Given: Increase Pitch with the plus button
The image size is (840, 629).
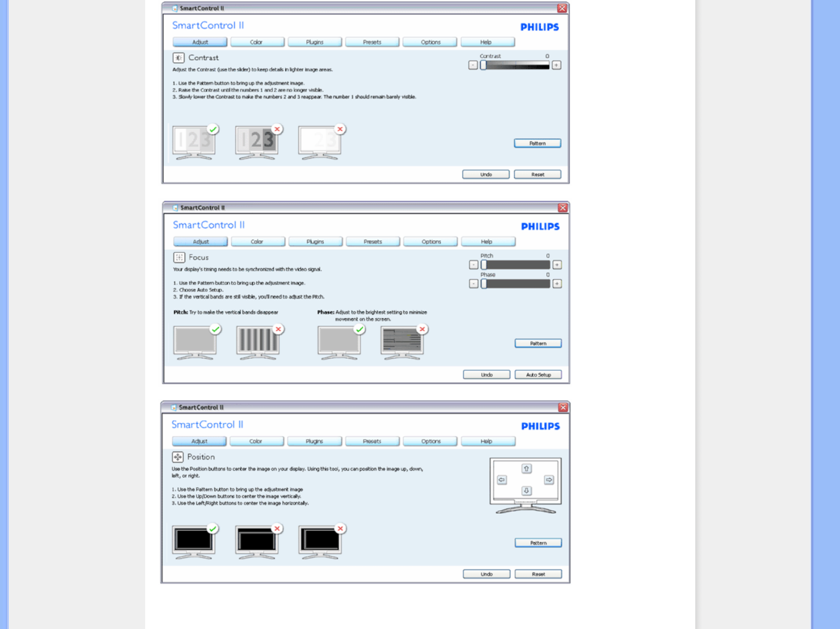Looking at the screenshot, I should pos(557,265).
